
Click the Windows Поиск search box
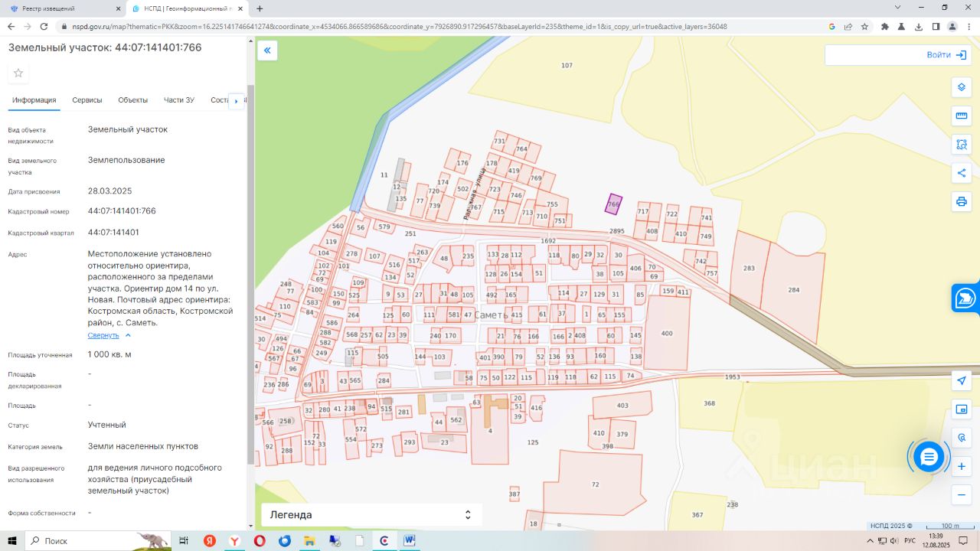(98, 540)
